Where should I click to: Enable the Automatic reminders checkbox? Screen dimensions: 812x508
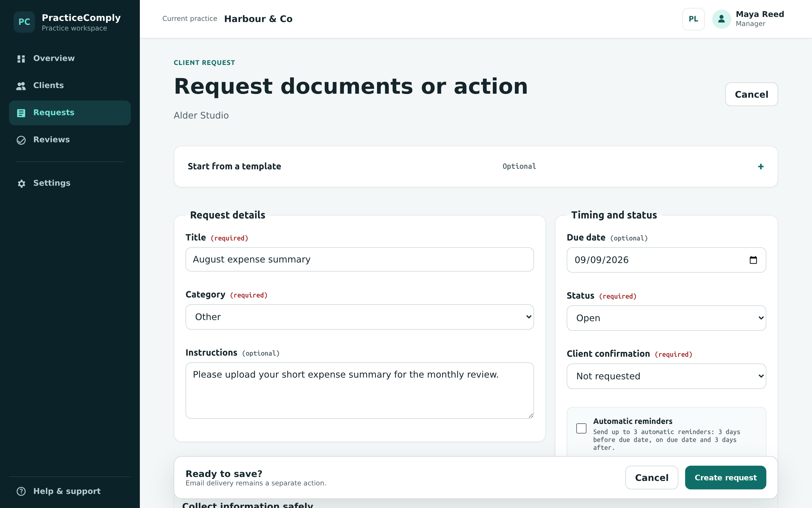pos(581,428)
